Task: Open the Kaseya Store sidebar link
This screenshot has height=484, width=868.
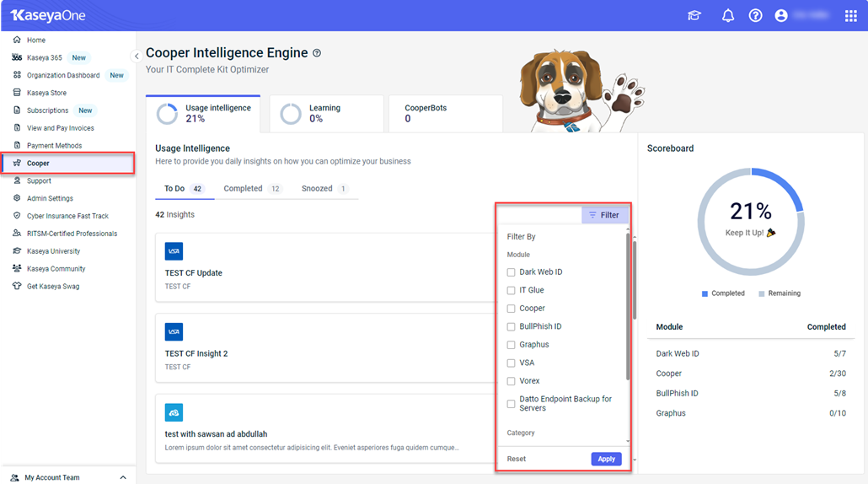Action: tap(46, 93)
